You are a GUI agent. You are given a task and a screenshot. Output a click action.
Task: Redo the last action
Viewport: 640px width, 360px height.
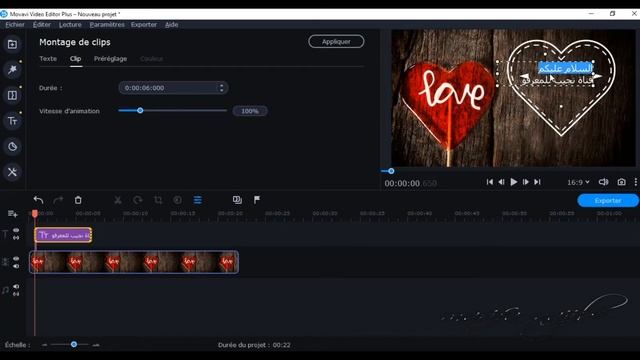click(58, 200)
